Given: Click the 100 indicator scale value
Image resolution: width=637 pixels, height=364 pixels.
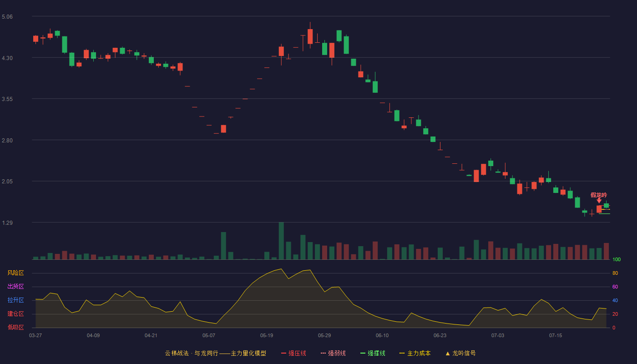Looking at the screenshot, I should (x=617, y=260).
